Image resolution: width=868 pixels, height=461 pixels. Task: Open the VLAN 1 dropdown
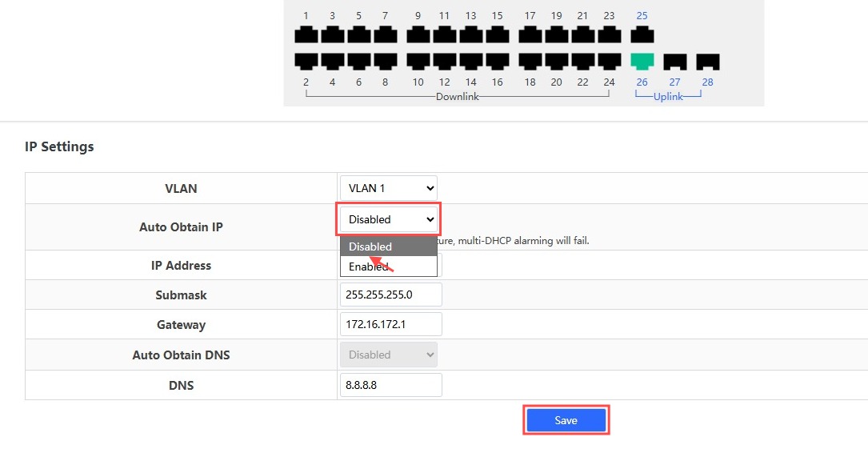tap(389, 189)
